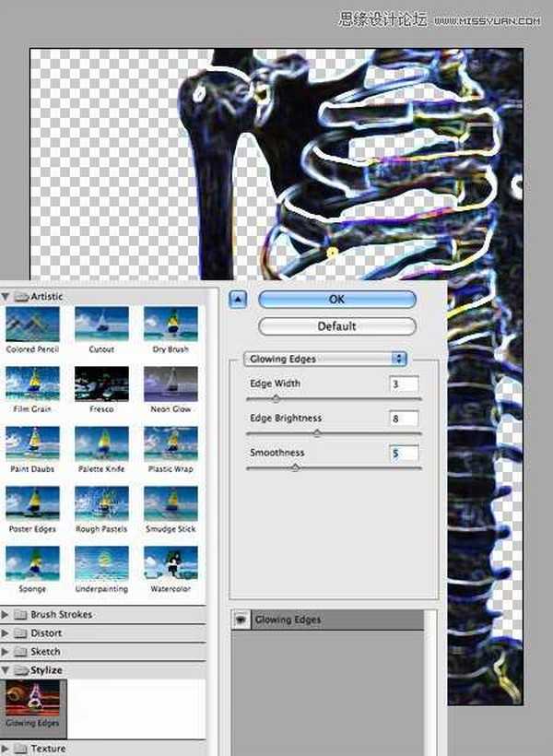Collapse the filter gallery panel with arrow button
The width and height of the screenshot is (553, 756).
pos(237,299)
